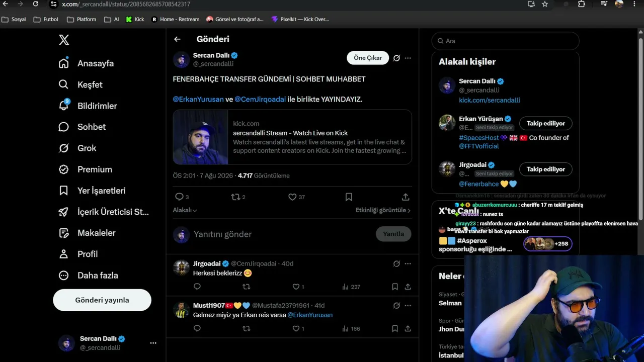Reply to the main post

(x=182, y=197)
